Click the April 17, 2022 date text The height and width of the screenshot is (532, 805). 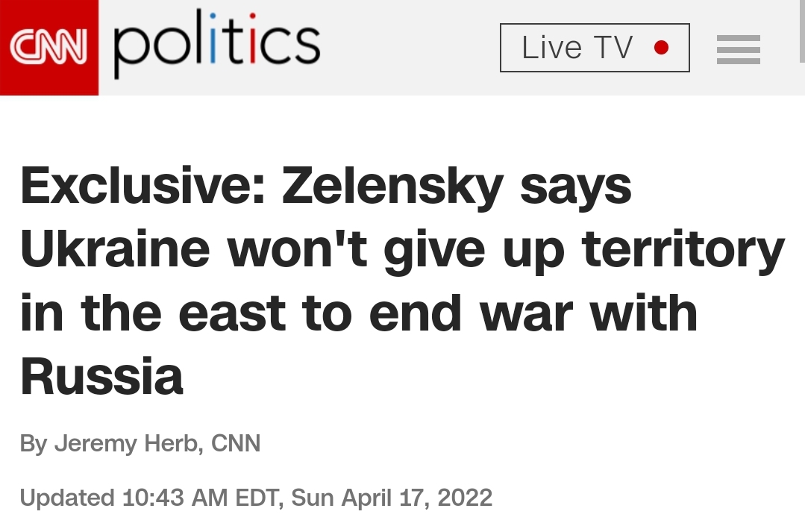point(417,498)
